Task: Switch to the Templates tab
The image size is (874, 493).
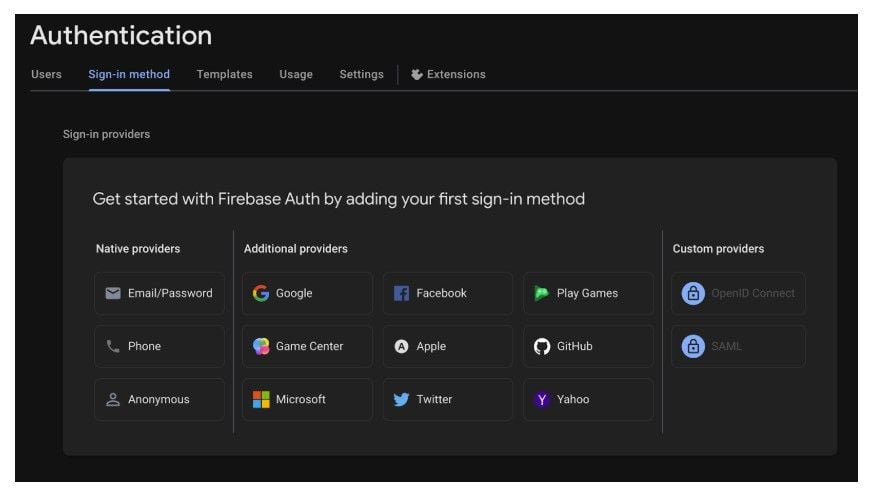Action: click(x=225, y=74)
